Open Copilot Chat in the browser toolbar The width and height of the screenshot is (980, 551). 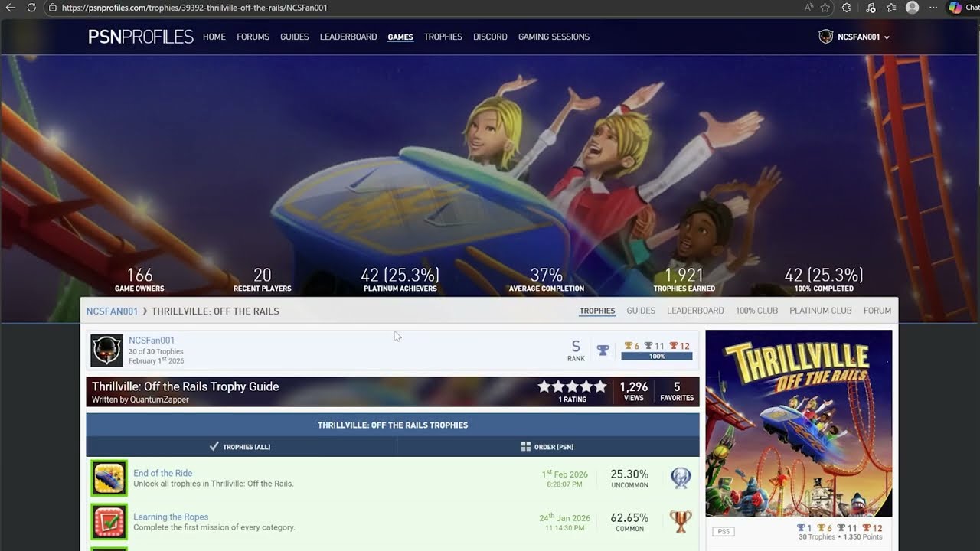coord(963,8)
